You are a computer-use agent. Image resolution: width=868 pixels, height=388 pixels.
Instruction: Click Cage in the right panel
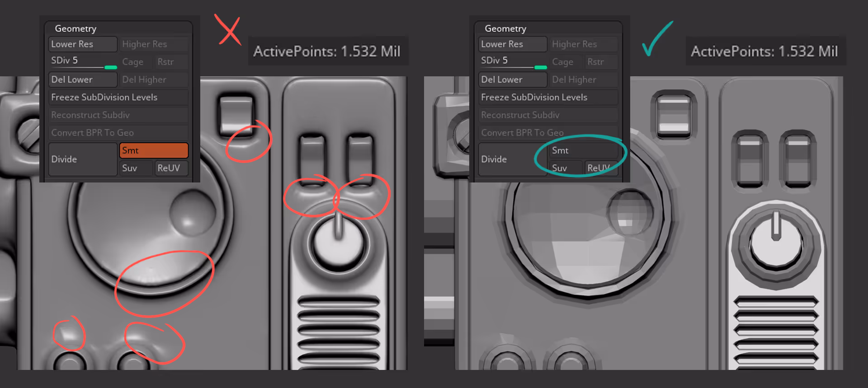566,62
